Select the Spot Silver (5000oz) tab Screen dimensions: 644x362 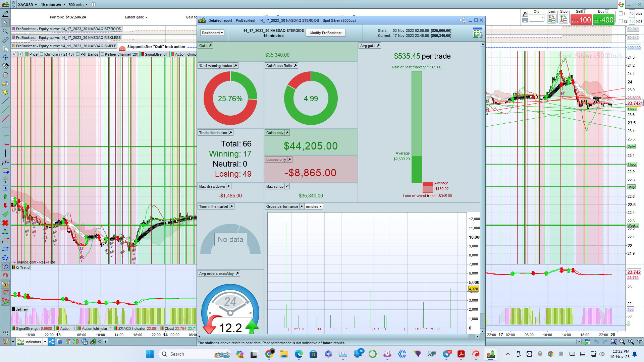pos(339,20)
